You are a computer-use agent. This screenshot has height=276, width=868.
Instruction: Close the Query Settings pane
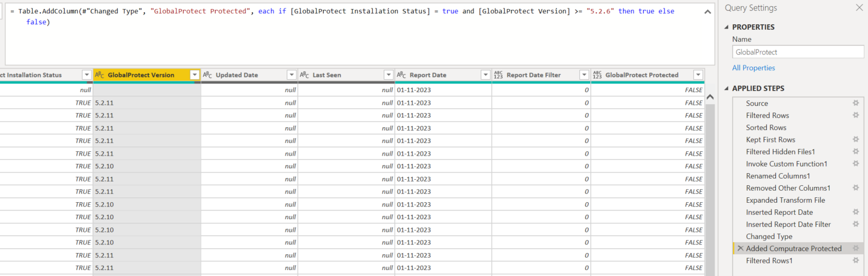(858, 8)
